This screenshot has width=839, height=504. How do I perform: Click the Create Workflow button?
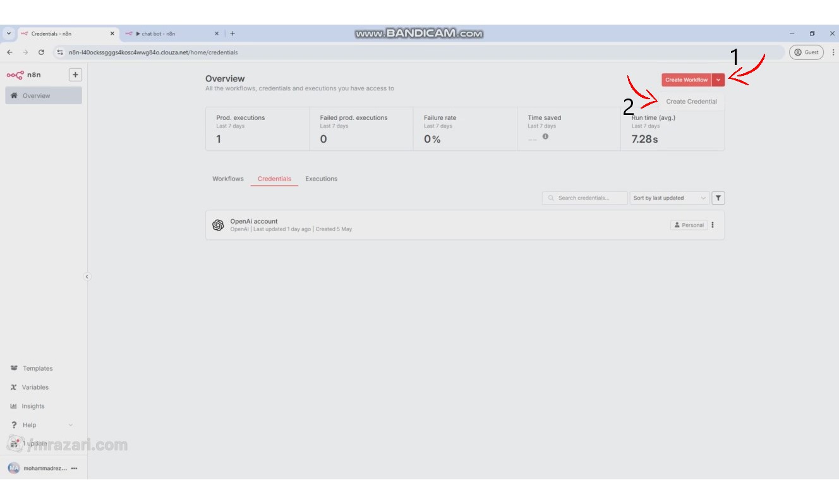click(686, 80)
